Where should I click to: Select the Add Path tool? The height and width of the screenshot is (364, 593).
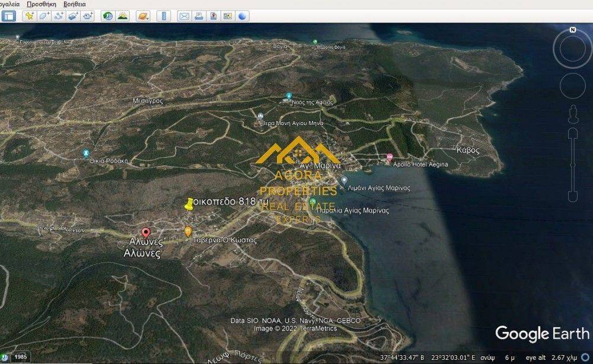click(x=59, y=16)
